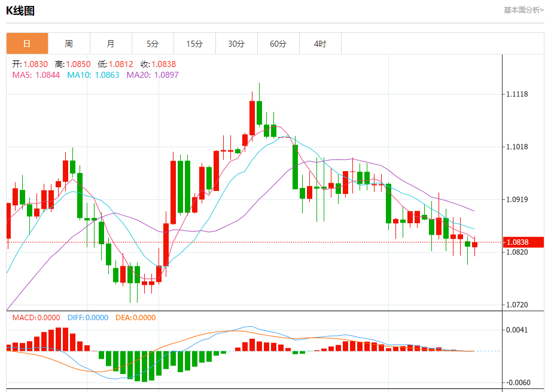Click the DIFF:0.0000 indicator label
The image size is (548, 392).
click(x=88, y=318)
